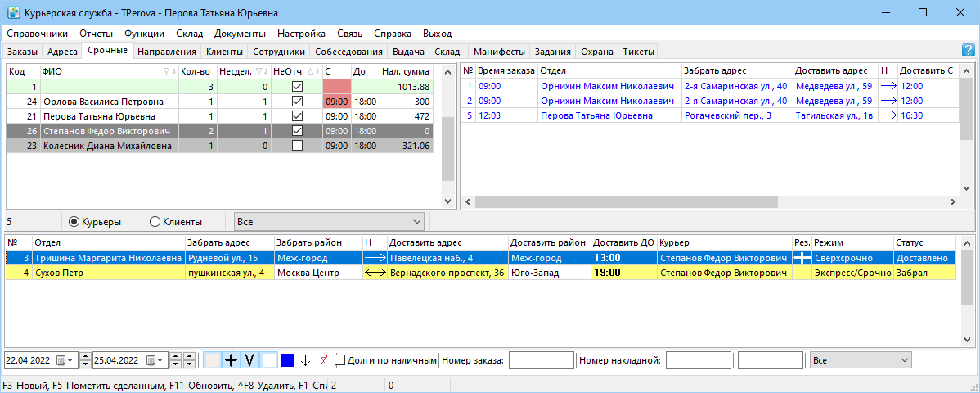Enable the Долги по наличным checkbox

pyautogui.click(x=340, y=359)
